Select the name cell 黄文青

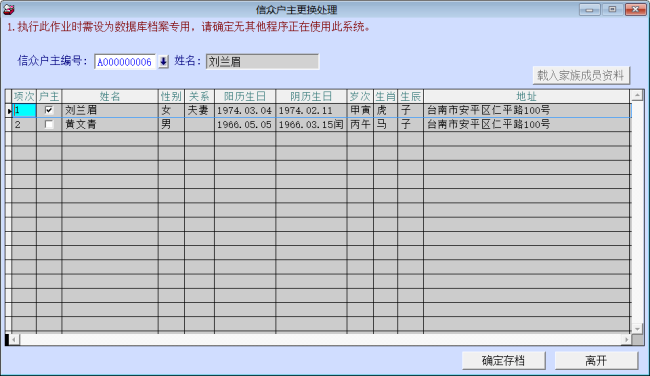click(x=110, y=124)
